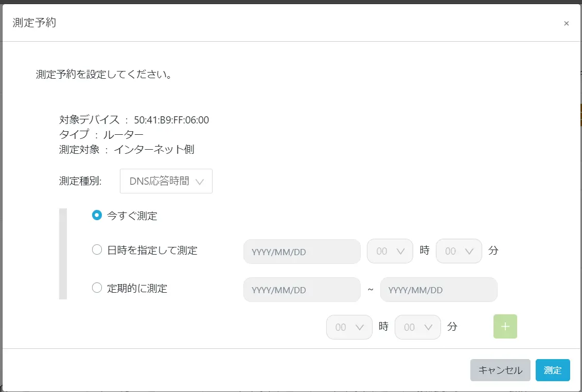
Task: Open the hour dropdown for periodic measurement
Action: 349,327
